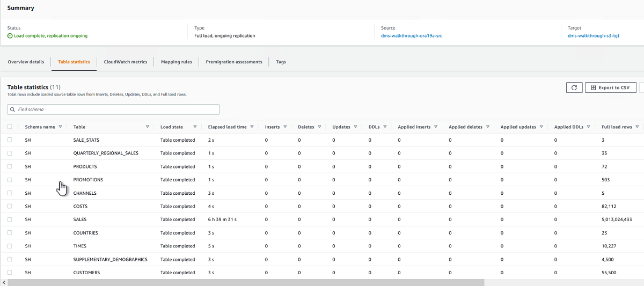Image resolution: width=644 pixels, height=286 pixels.
Task: Check the box for SALE_STATS row
Action: pos(10,140)
